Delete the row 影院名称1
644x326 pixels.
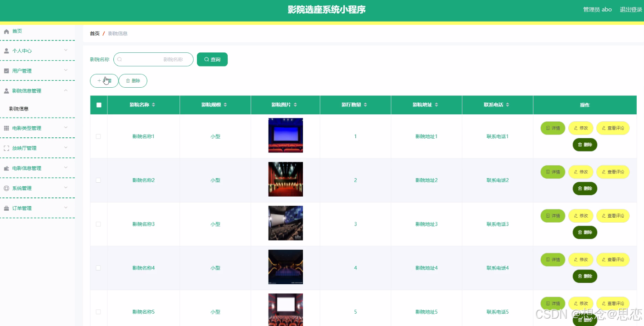click(x=585, y=145)
